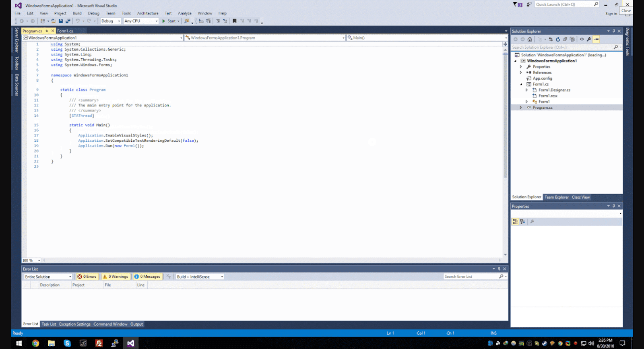
Task: Select App.config in Solution Explorer
Action: [542, 78]
